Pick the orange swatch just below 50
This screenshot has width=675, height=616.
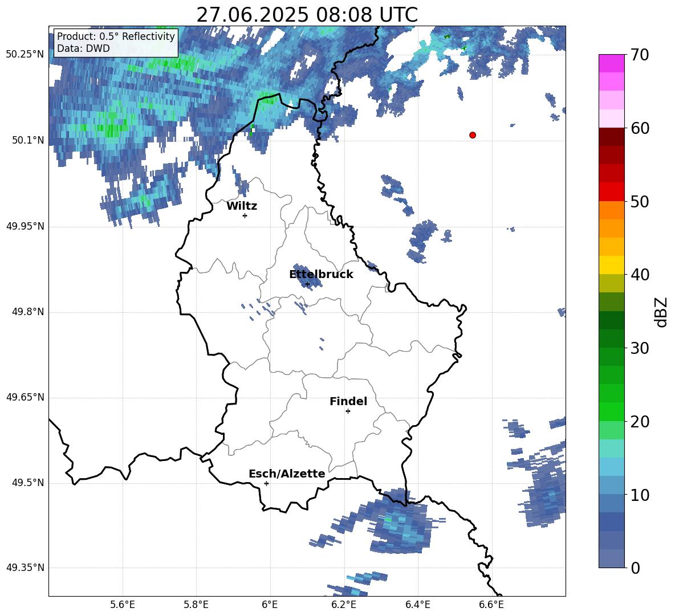click(x=611, y=210)
